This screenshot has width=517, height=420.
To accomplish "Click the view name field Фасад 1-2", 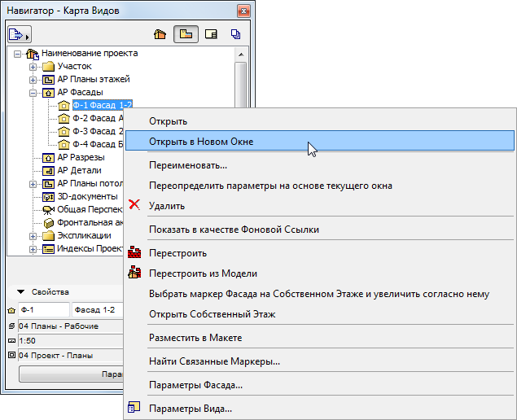I will point(98,310).
